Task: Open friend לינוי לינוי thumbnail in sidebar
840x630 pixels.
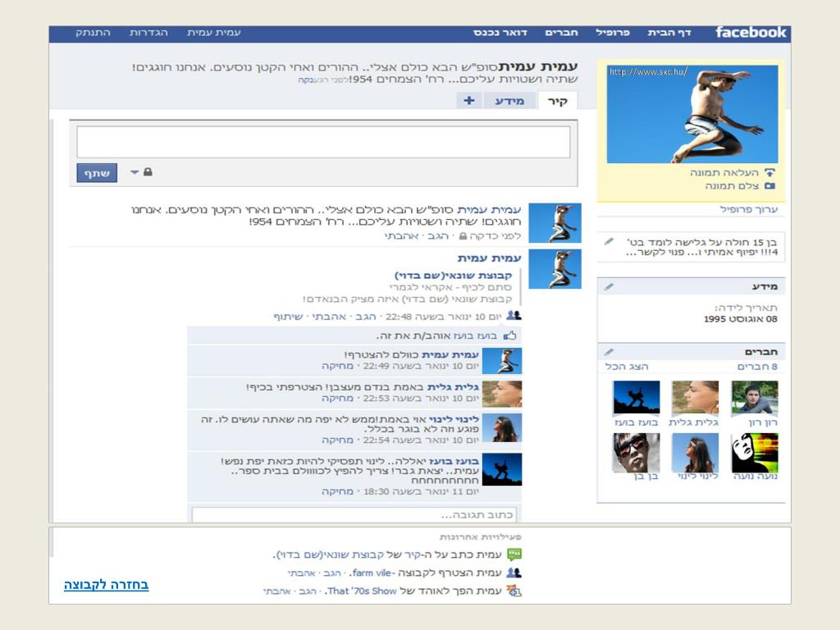Action: [x=695, y=453]
